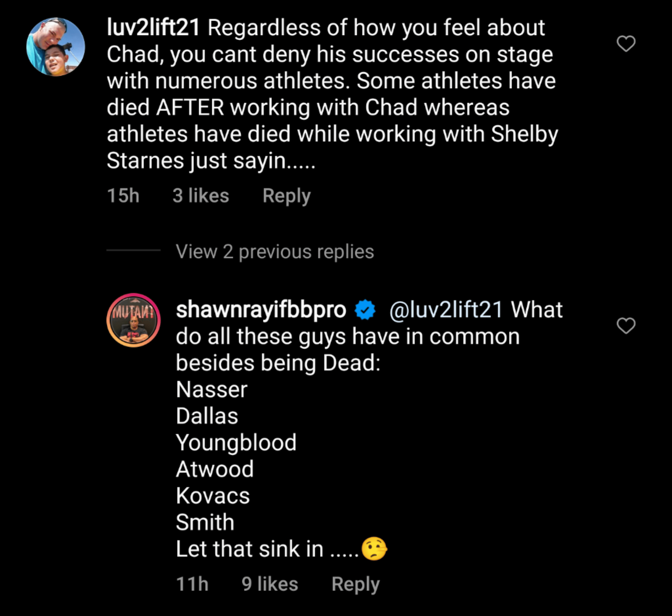
Task: Click the name 'Youngblood' in the reply
Action: [x=236, y=443]
